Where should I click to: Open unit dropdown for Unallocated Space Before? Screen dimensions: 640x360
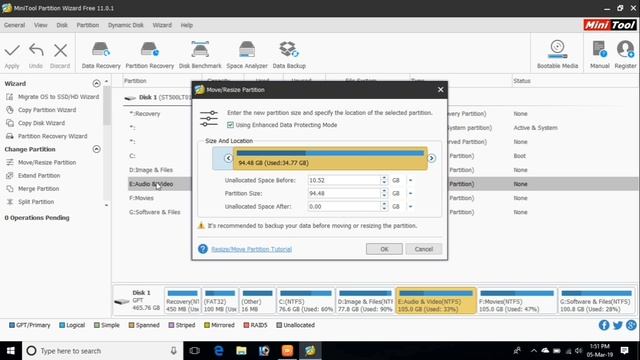click(x=411, y=180)
